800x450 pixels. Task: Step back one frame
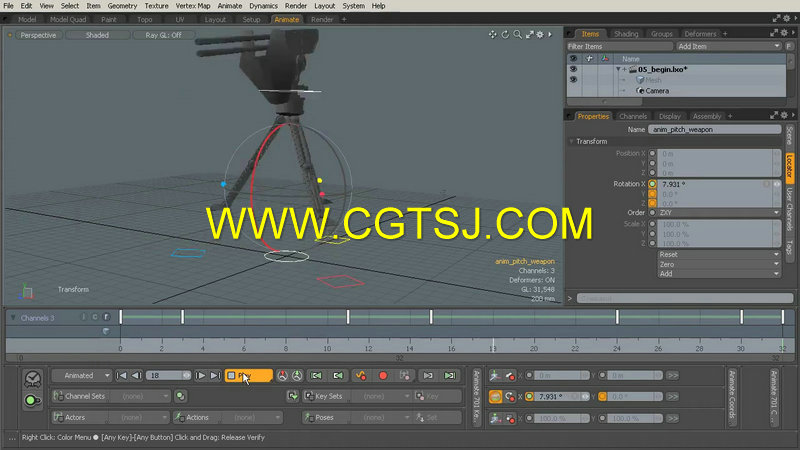click(x=136, y=376)
